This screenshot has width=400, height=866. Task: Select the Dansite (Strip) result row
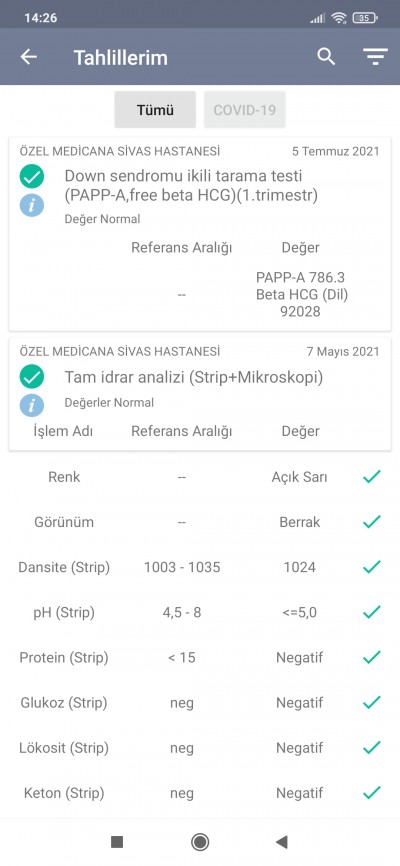click(x=200, y=567)
